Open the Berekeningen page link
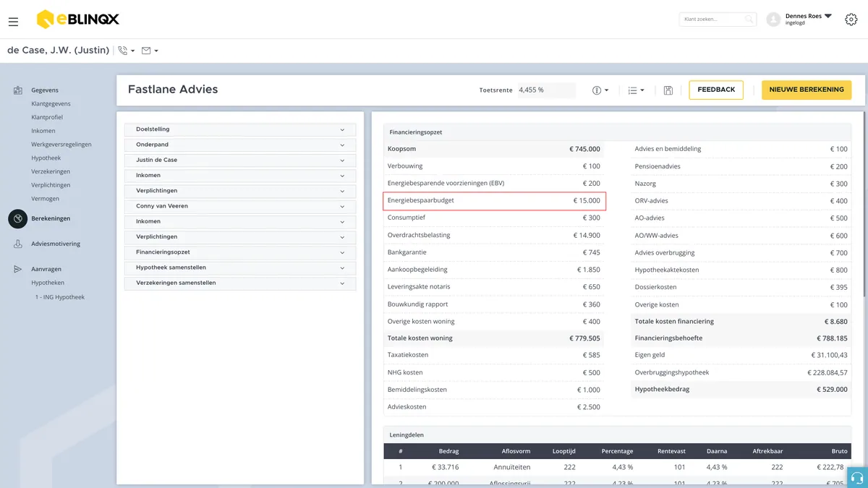868x488 pixels. pos(51,218)
